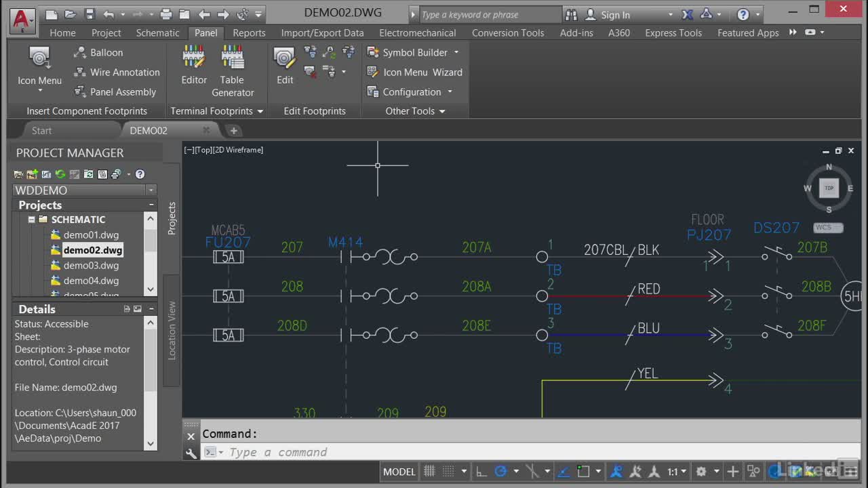
Task: Switch to the Import/Export Data ribbon tab
Action: [322, 33]
